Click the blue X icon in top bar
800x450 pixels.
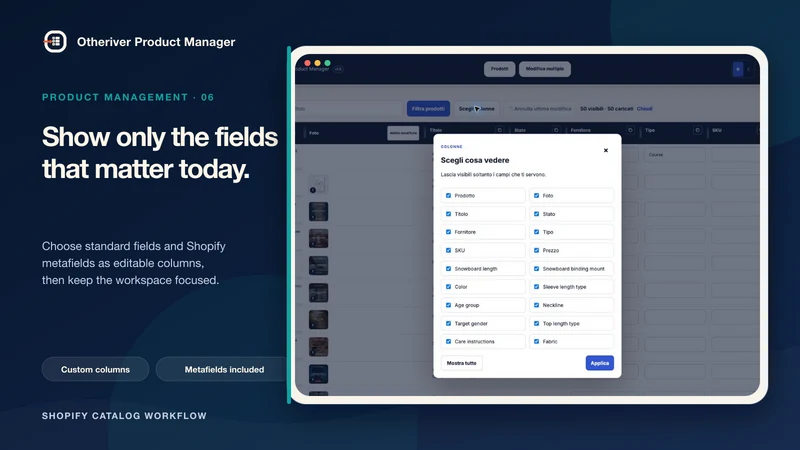[738, 69]
